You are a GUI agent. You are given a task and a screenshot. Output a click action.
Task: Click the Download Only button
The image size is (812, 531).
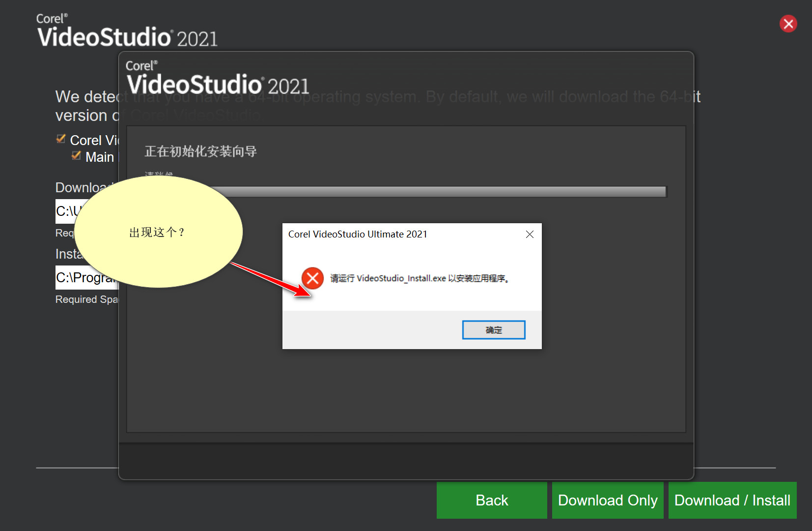click(608, 500)
